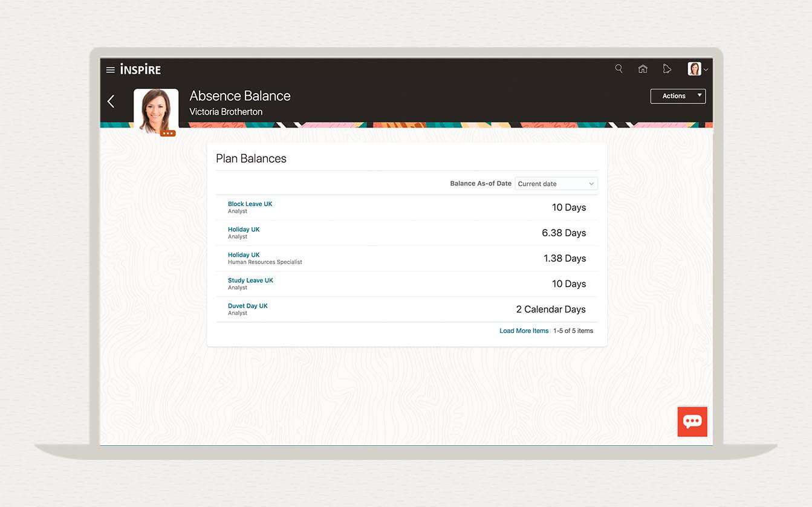Click the 6.38 Days balance value
The width and height of the screenshot is (812, 507).
[x=564, y=233]
